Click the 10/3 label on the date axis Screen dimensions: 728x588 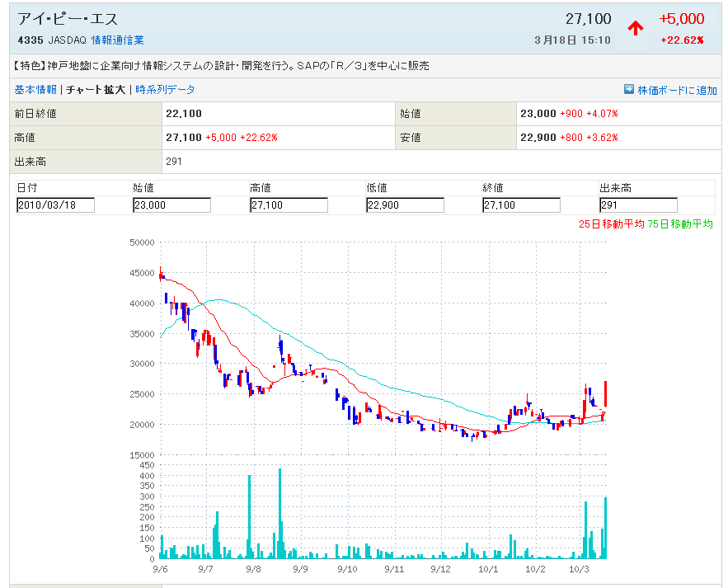[580, 569]
